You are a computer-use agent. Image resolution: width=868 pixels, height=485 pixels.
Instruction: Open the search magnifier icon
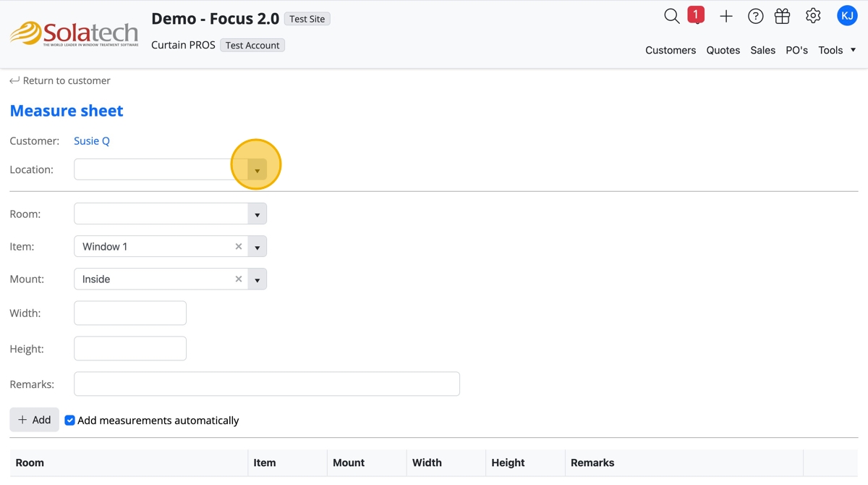click(x=671, y=16)
